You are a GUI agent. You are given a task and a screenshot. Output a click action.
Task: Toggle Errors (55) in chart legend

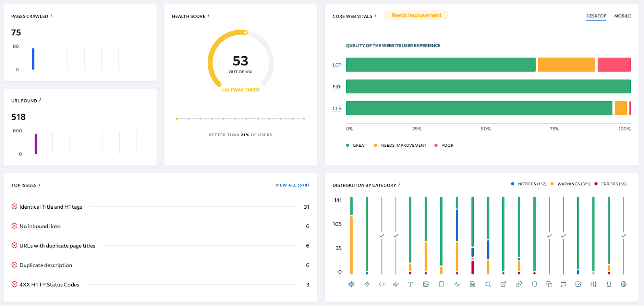pyautogui.click(x=611, y=184)
